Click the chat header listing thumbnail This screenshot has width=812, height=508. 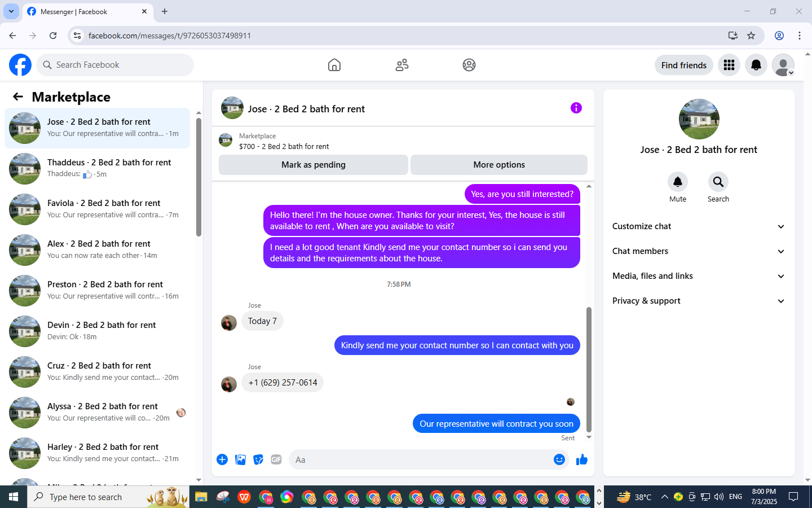point(232,108)
